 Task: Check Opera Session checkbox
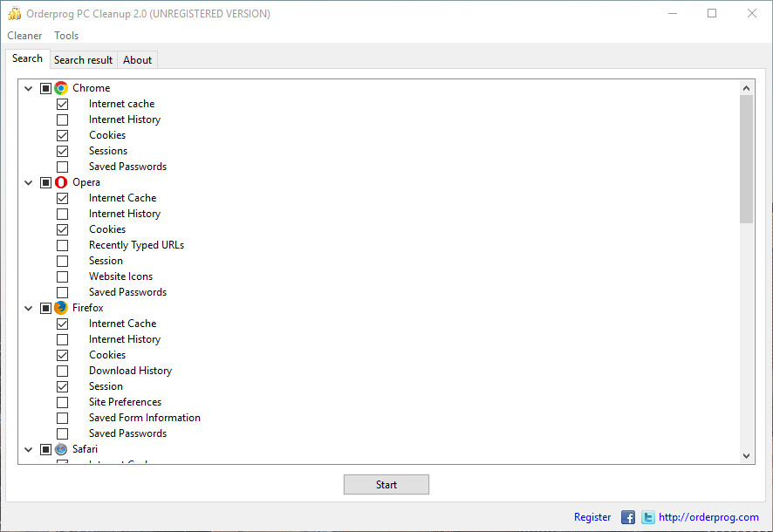pyautogui.click(x=62, y=261)
